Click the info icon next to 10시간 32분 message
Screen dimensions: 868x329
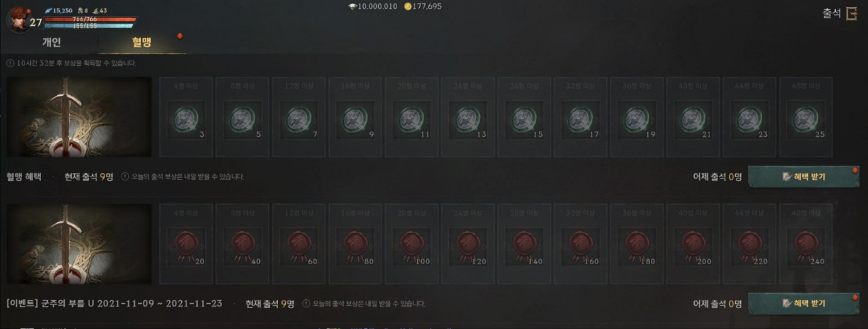tap(10, 63)
